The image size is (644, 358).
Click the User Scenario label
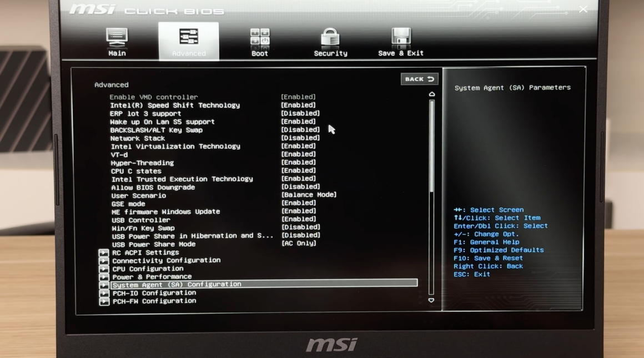pyautogui.click(x=139, y=195)
